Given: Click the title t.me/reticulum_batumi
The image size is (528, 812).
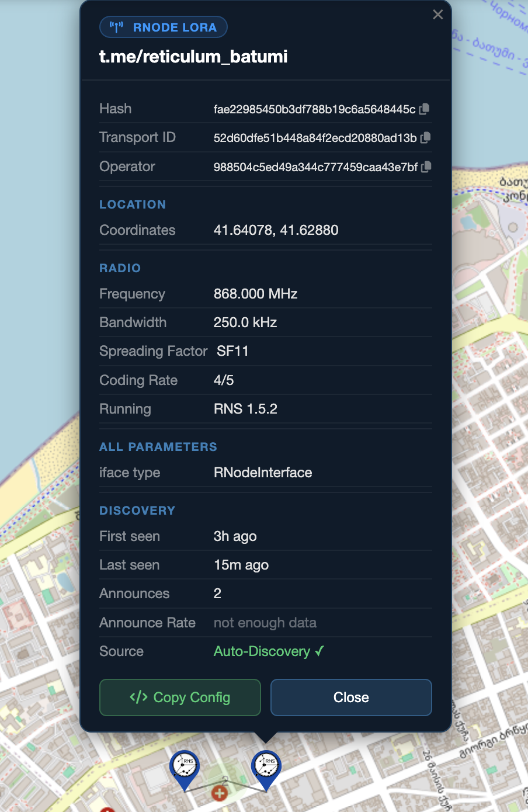Looking at the screenshot, I should coord(193,57).
